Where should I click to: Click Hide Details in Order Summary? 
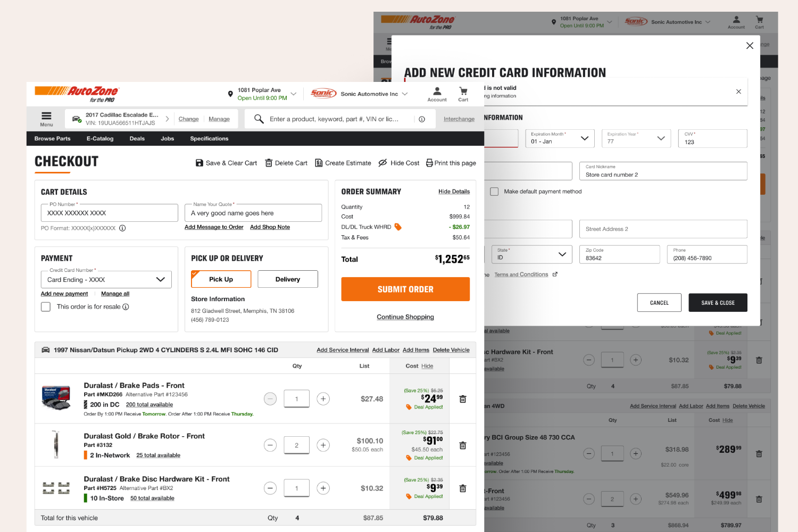click(x=454, y=192)
